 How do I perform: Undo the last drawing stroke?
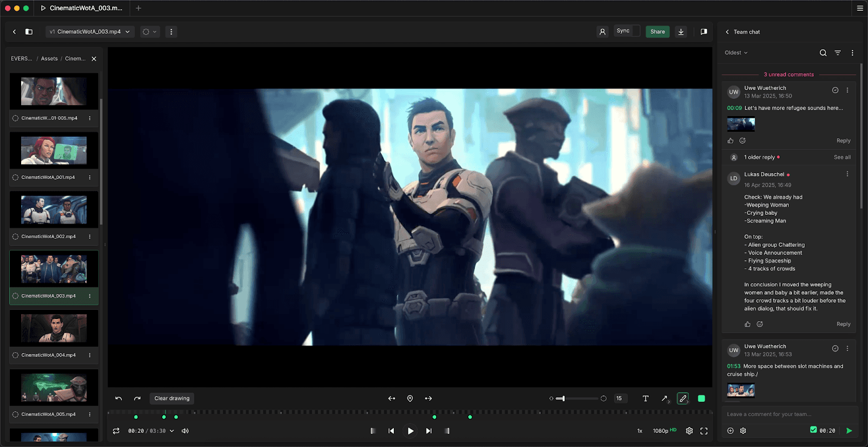tap(118, 398)
